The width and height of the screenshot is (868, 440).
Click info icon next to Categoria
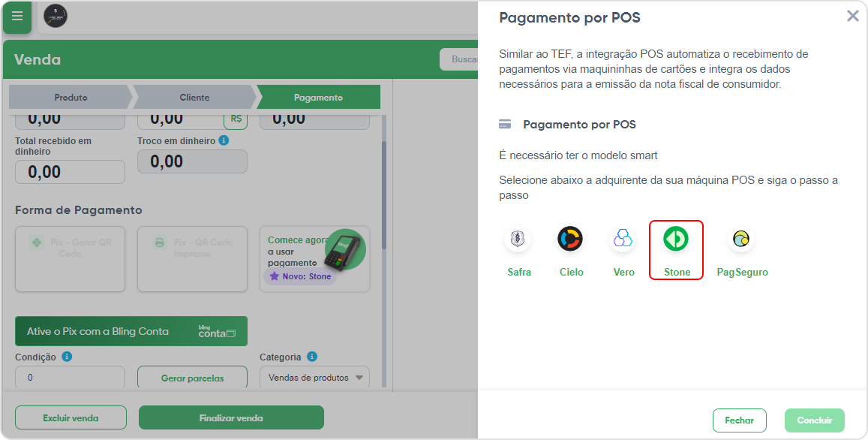coord(312,357)
